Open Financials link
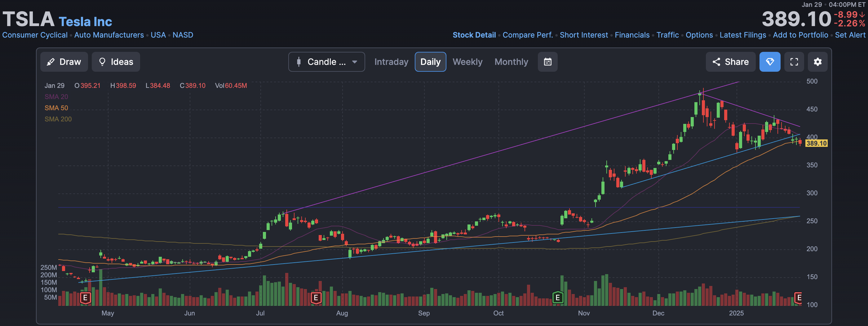The height and width of the screenshot is (326, 868). [x=632, y=35]
